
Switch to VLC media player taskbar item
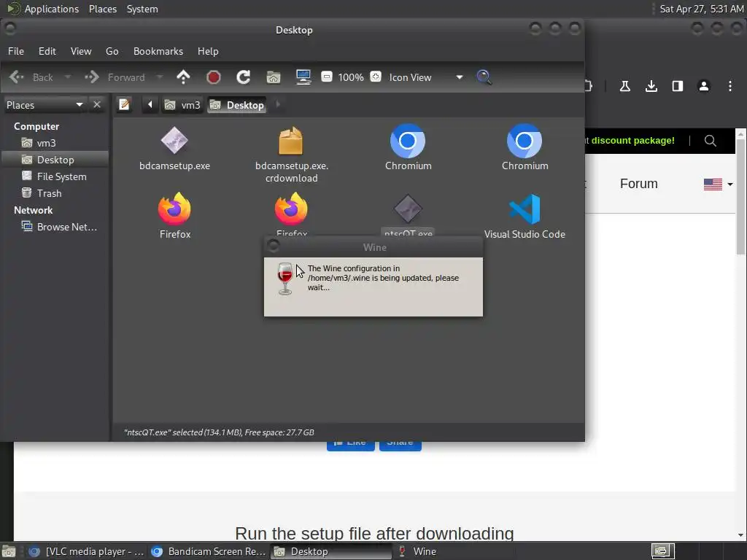(x=87, y=551)
